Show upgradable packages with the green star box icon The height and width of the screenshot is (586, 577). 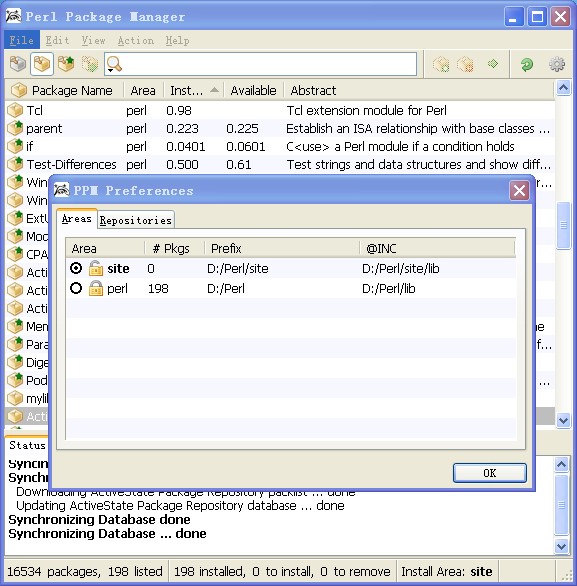[66, 64]
